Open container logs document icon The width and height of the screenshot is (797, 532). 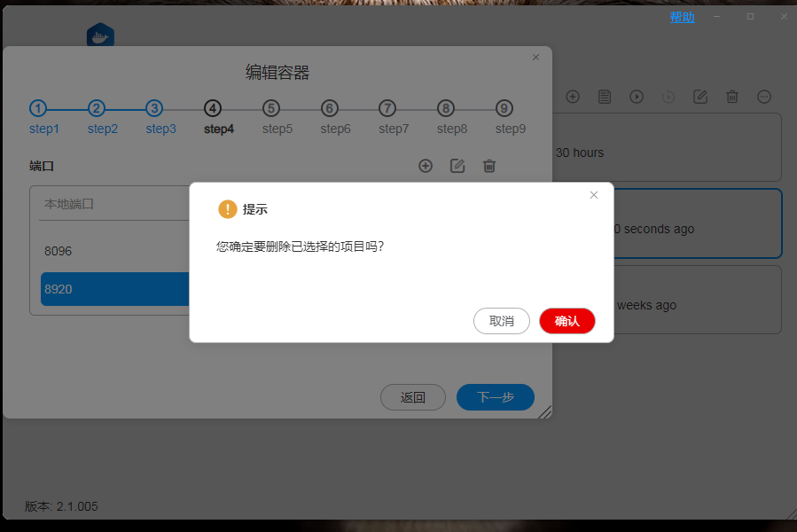[x=605, y=97]
